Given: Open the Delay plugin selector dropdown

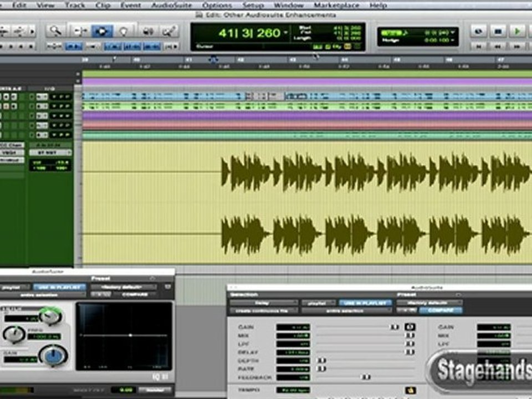Looking at the screenshot, I should pyautogui.click(x=264, y=303).
